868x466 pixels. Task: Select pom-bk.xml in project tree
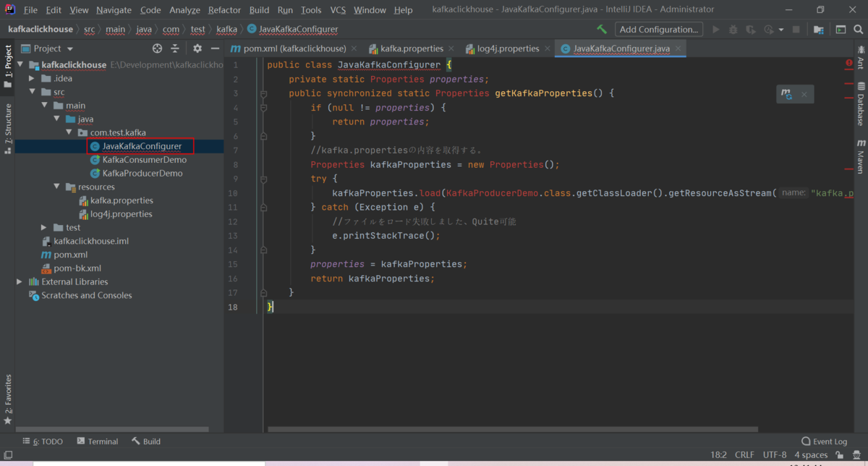coord(77,268)
